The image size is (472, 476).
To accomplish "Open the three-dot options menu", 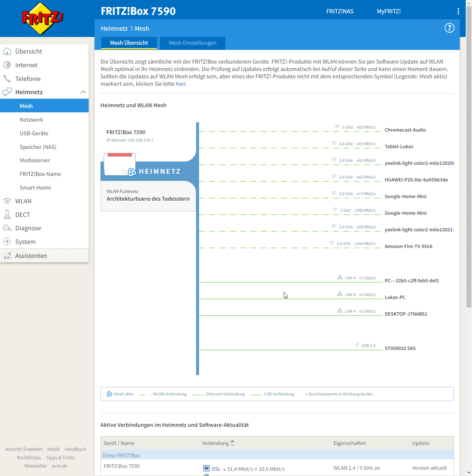I will coord(458,11).
